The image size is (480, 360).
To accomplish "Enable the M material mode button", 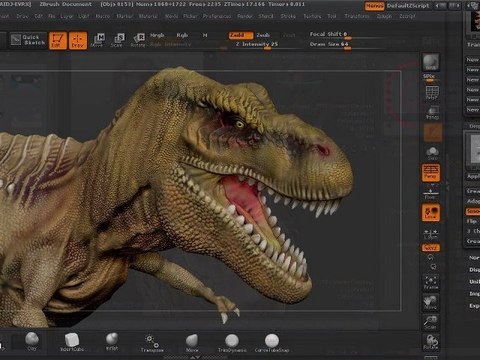I will tap(205, 35).
